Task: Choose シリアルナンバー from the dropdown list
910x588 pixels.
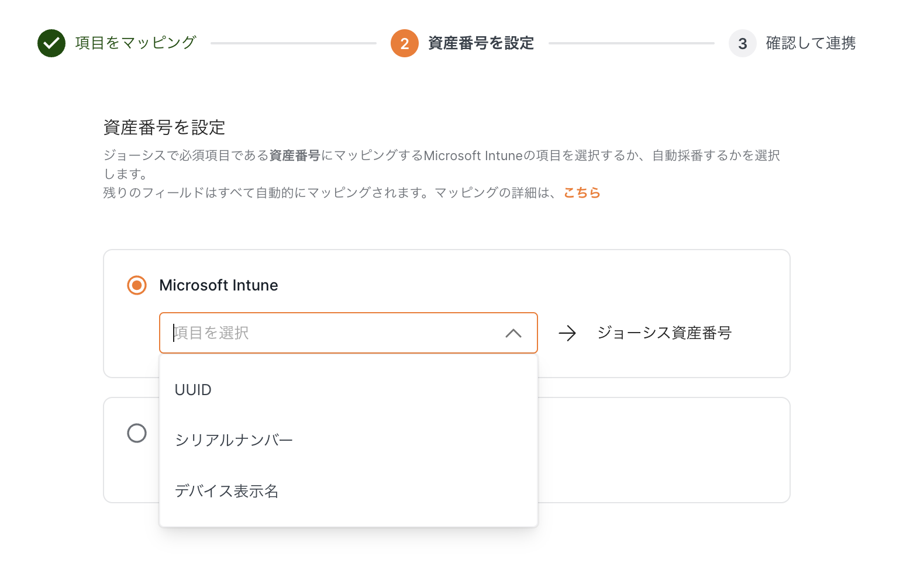Action: 234,440
